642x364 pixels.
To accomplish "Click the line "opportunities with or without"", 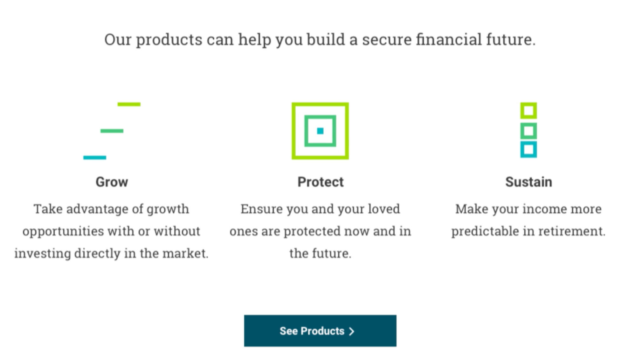I will [x=111, y=231].
